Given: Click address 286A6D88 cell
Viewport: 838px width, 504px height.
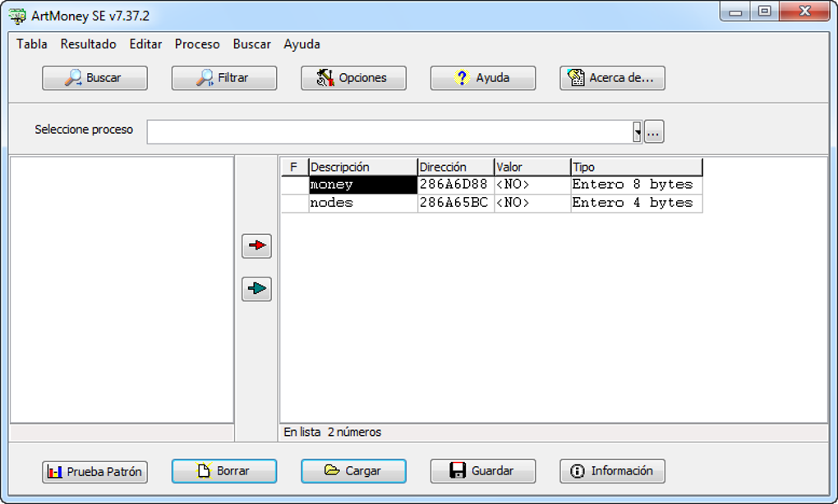Looking at the screenshot, I should coord(455,185).
